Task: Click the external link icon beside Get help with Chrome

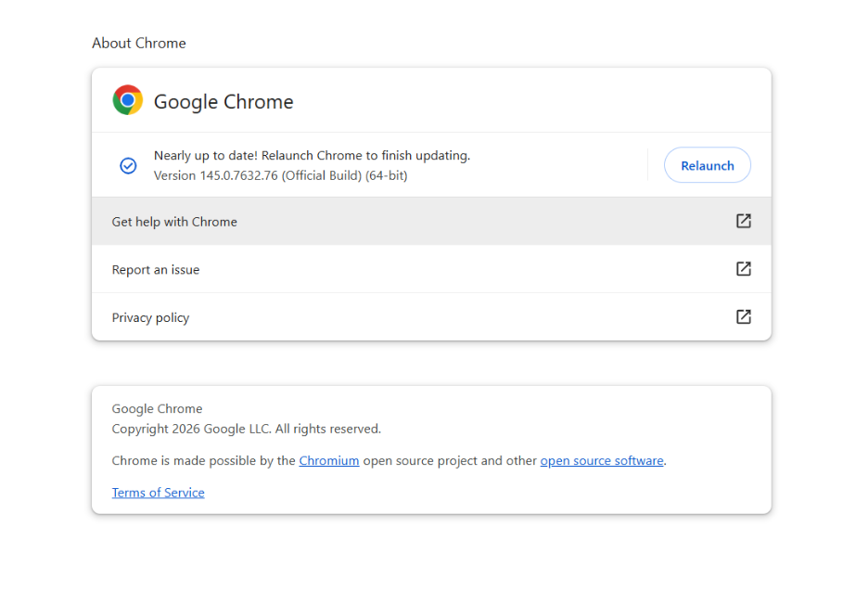Action: pos(743,221)
